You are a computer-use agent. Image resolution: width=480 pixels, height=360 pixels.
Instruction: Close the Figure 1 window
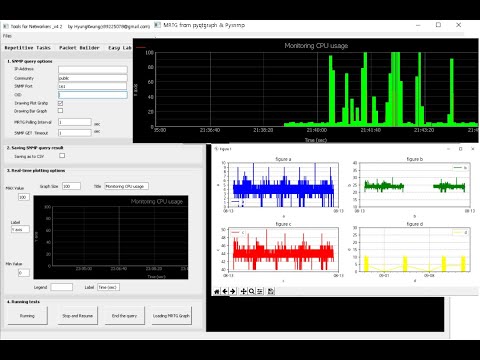click(x=473, y=149)
